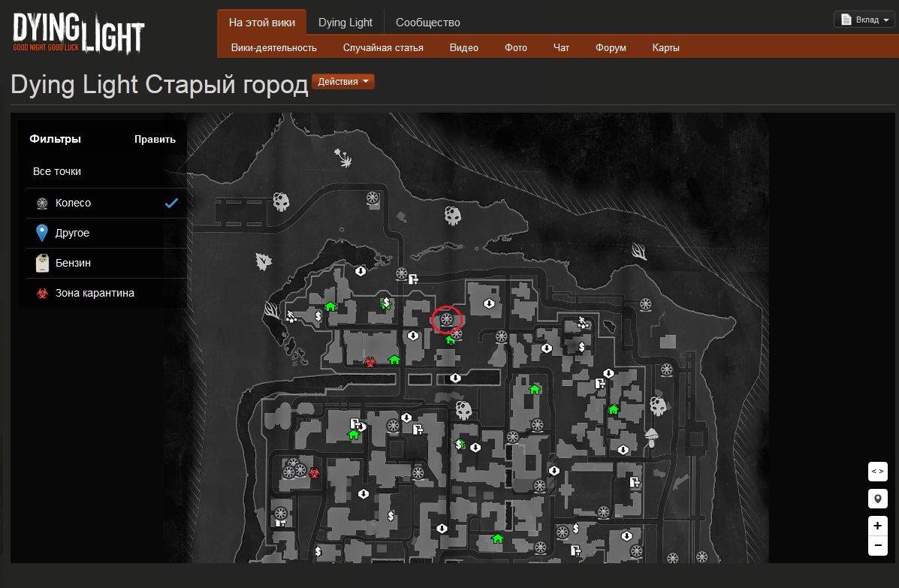Click Править in the filters panel
Viewport: 899px width, 588px height.
pyautogui.click(x=155, y=139)
